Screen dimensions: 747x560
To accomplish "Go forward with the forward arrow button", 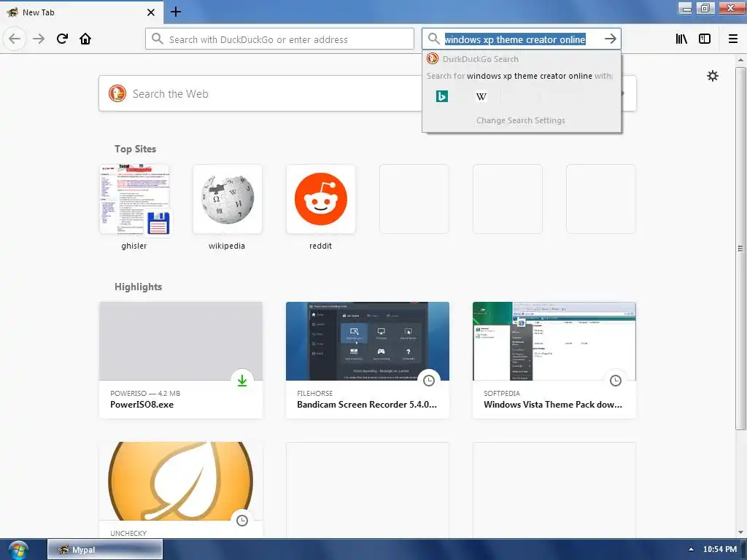I will [x=39, y=39].
